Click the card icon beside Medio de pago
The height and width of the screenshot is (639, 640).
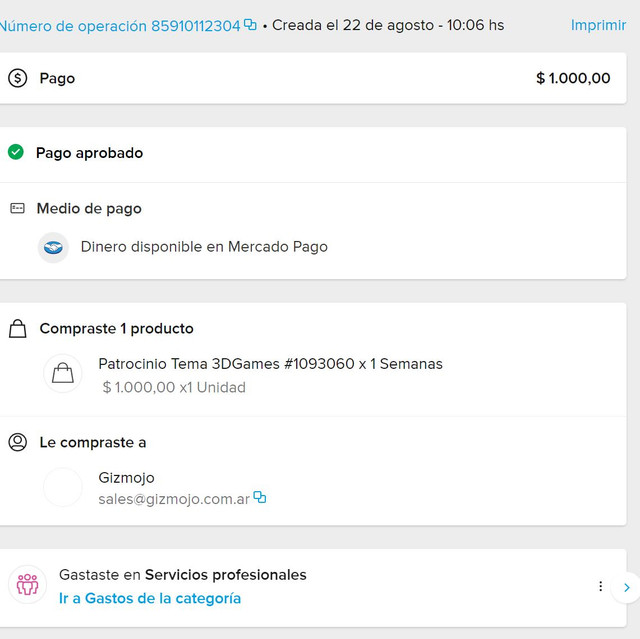click(17, 209)
